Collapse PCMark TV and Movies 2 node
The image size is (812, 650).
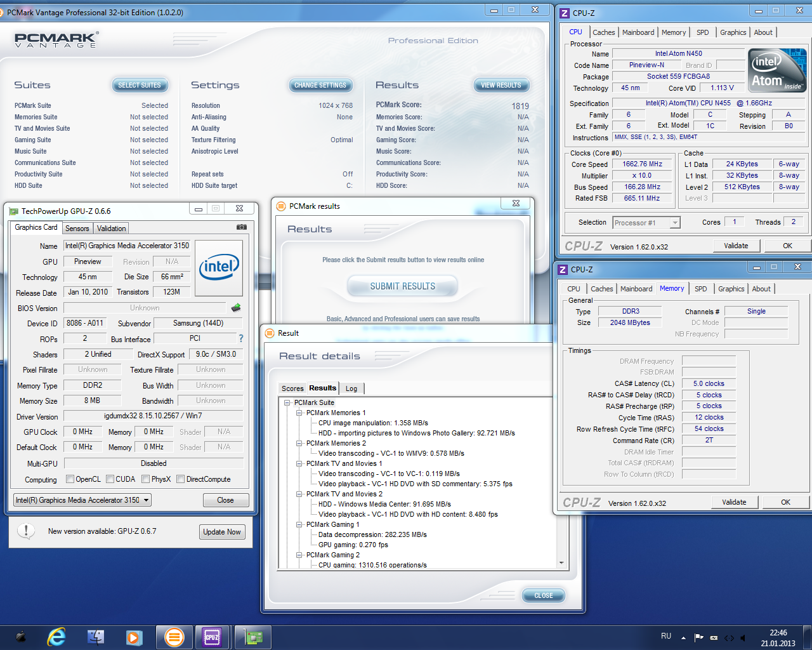coord(299,494)
